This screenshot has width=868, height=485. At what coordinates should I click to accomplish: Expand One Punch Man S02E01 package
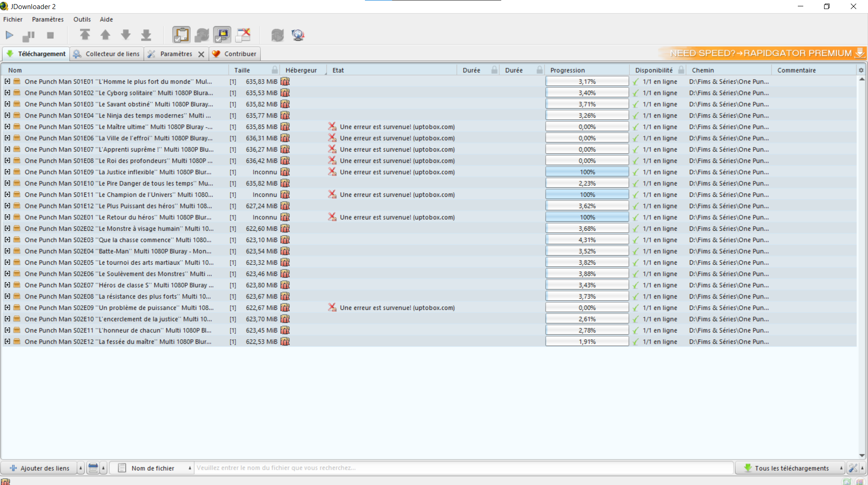7,217
